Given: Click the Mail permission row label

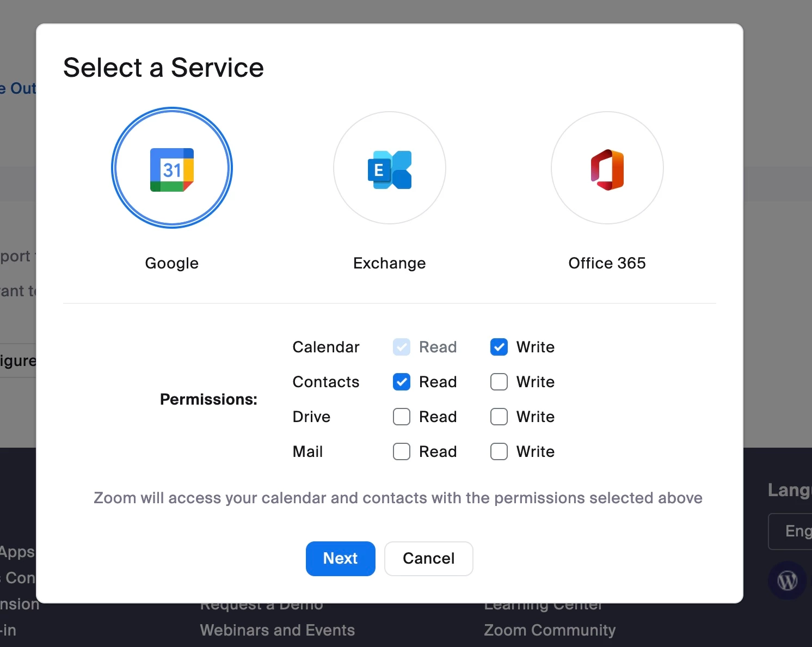Looking at the screenshot, I should (x=307, y=451).
